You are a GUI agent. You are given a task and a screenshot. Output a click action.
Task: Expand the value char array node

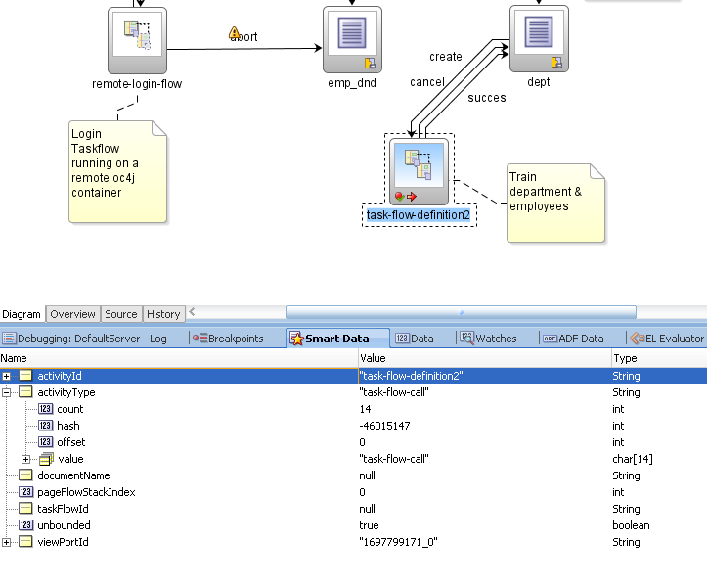26,460
